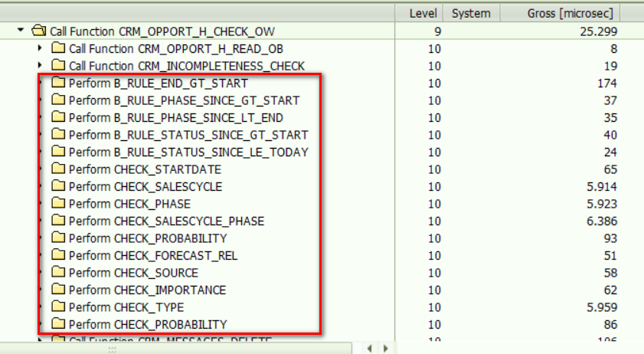This screenshot has width=644, height=354.
Task: Collapse the CRM_OPPORT_H_CHECK_OW call node
Action: (x=21, y=30)
